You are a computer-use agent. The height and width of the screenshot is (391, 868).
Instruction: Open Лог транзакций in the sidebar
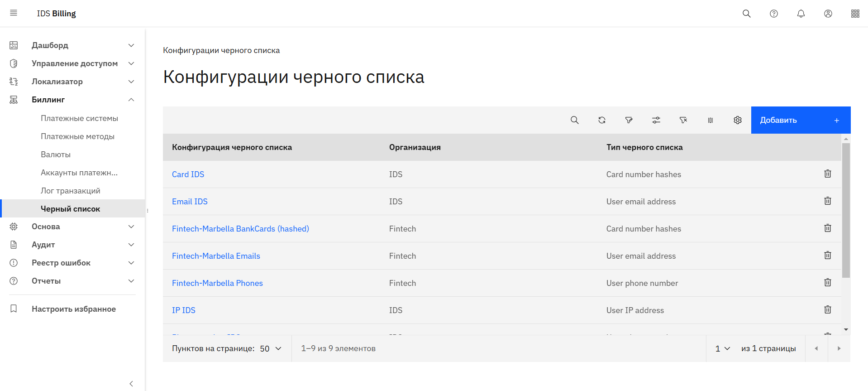tap(71, 191)
